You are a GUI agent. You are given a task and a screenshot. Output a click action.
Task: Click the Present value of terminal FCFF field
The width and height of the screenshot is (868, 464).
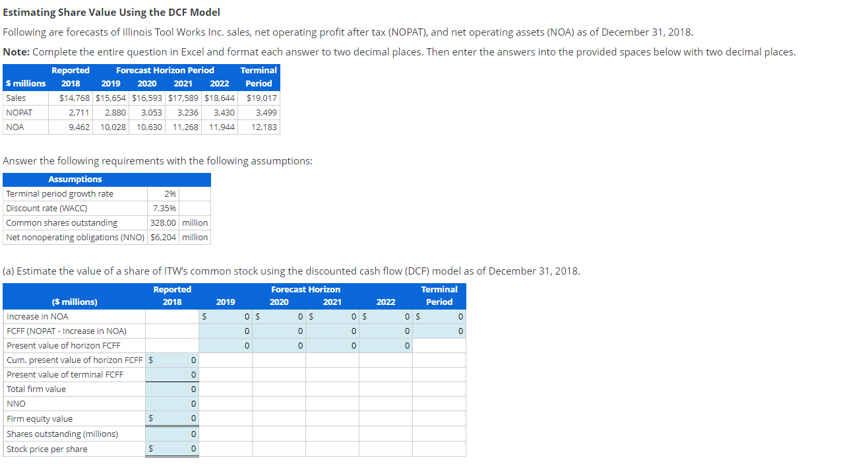pyautogui.click(x=173, y=374)
